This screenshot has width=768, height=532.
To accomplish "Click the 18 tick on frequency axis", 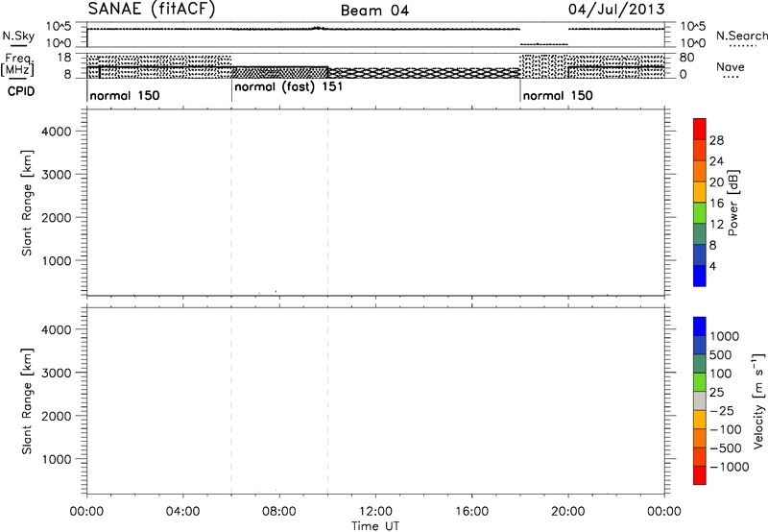I will [63, 58].
